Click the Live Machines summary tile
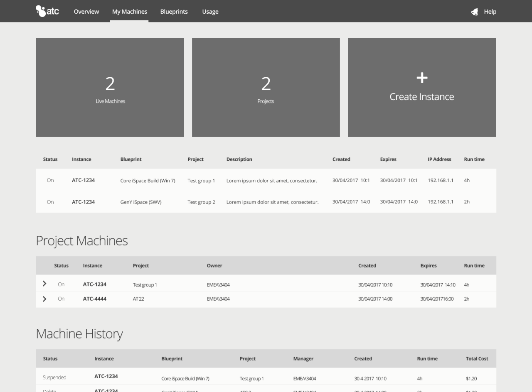 point(110,88)
